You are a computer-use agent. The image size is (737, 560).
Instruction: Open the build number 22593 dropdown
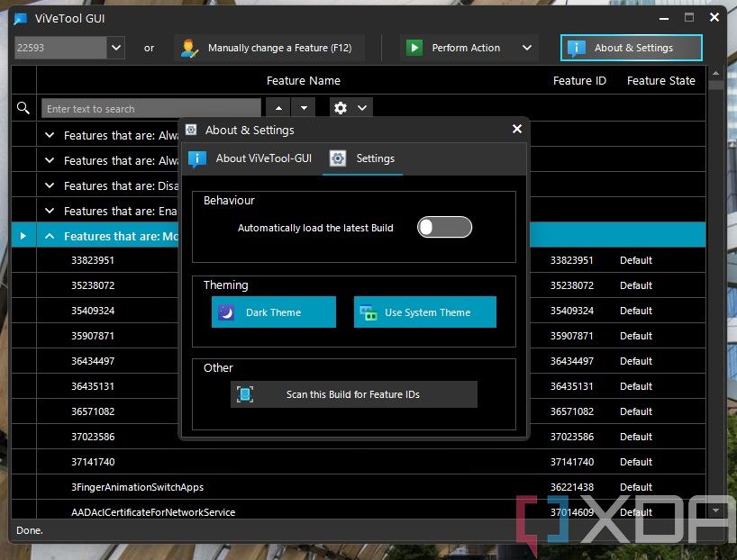click(x=114, y=47)
